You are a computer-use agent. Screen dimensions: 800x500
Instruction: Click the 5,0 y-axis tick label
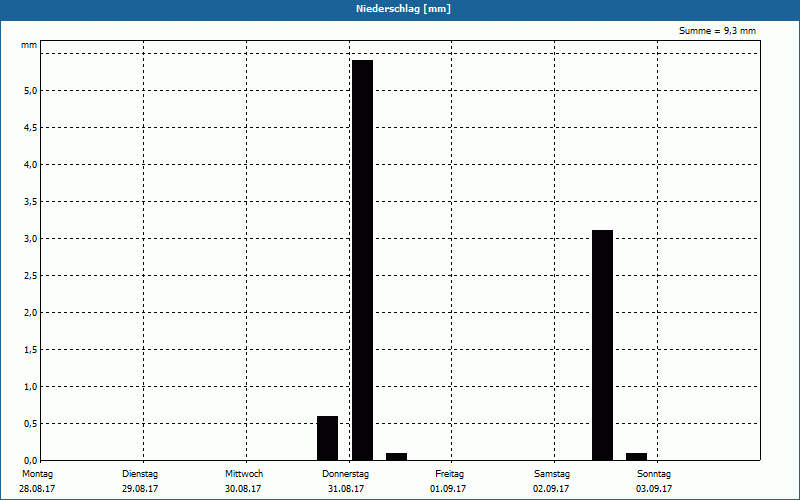(31, 91)
